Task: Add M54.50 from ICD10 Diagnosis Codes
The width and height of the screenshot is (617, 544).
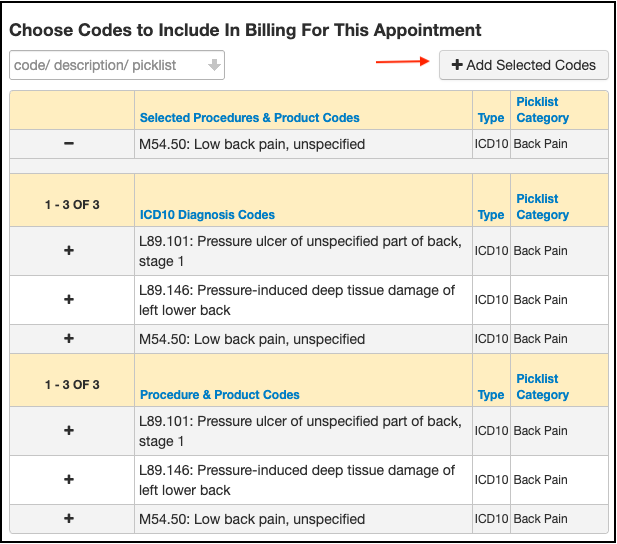Action: 69,339
